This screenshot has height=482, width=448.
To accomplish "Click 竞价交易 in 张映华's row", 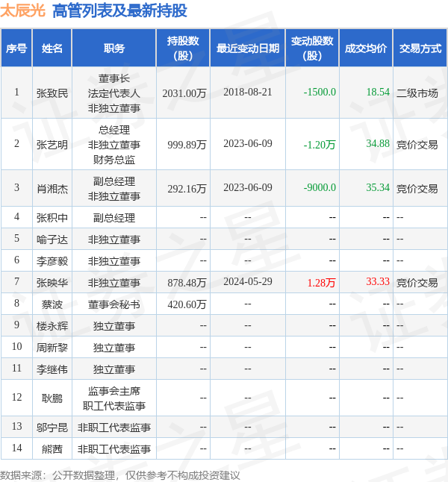I will pos(417,283).
